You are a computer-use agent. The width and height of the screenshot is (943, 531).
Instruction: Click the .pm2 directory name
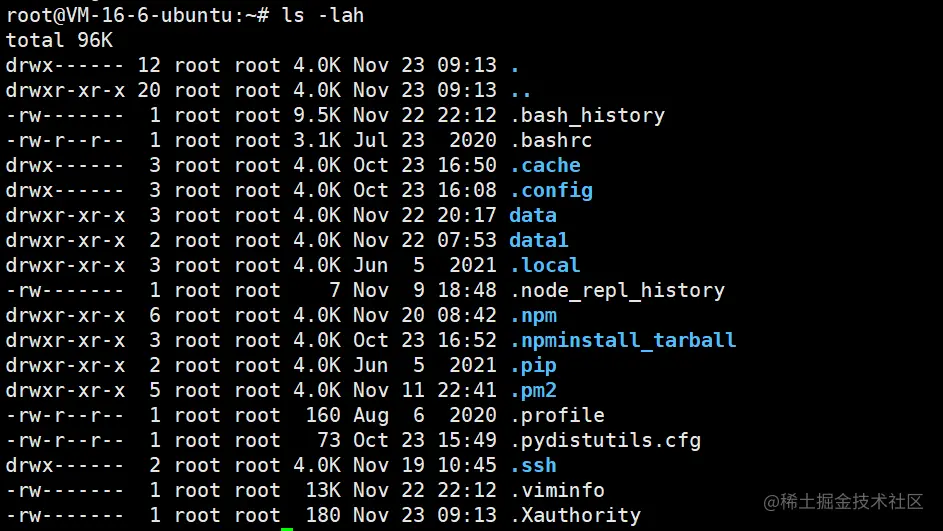533,391
